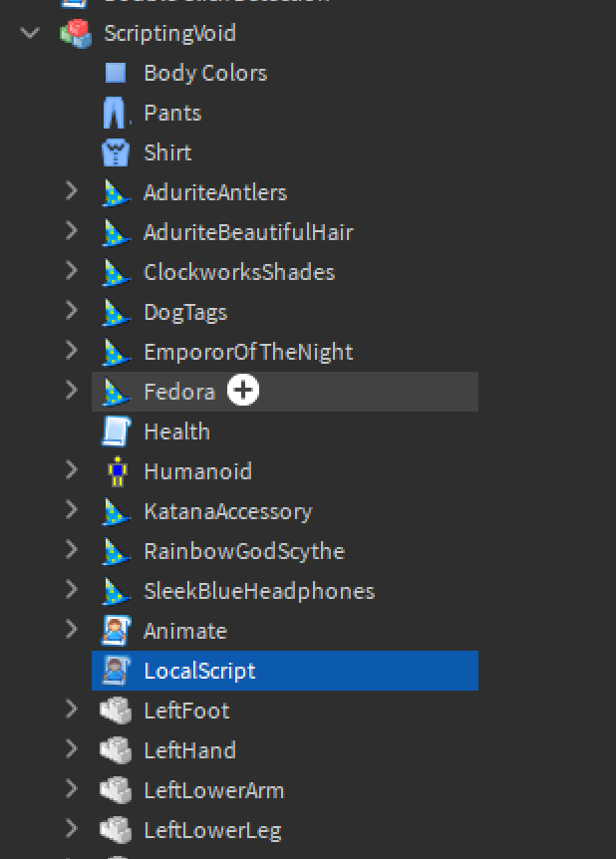Image resolution: width=616 pixels, height=859 pixels.
Task: Expand the LeftLowerArm part
Action: pos(71,790)
